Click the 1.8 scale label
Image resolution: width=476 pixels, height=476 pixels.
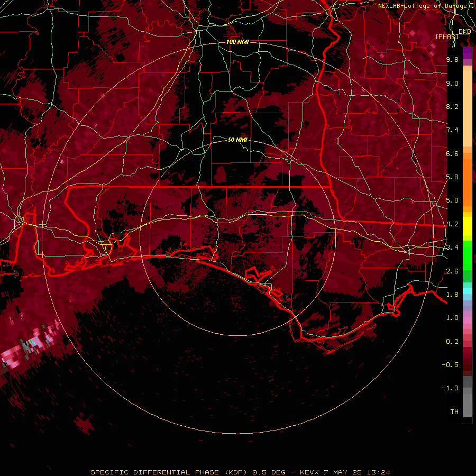[x=452, y=295]
